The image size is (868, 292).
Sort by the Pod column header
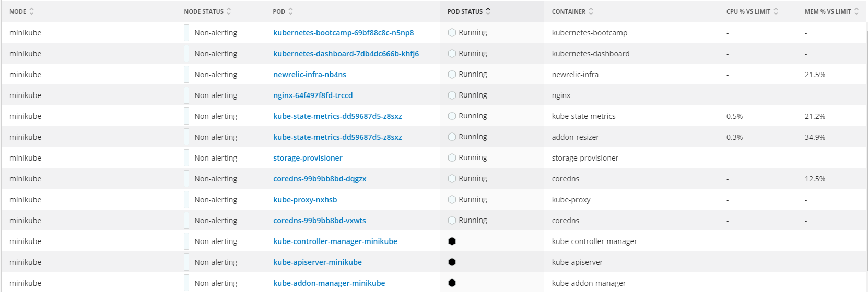(283, 11)
